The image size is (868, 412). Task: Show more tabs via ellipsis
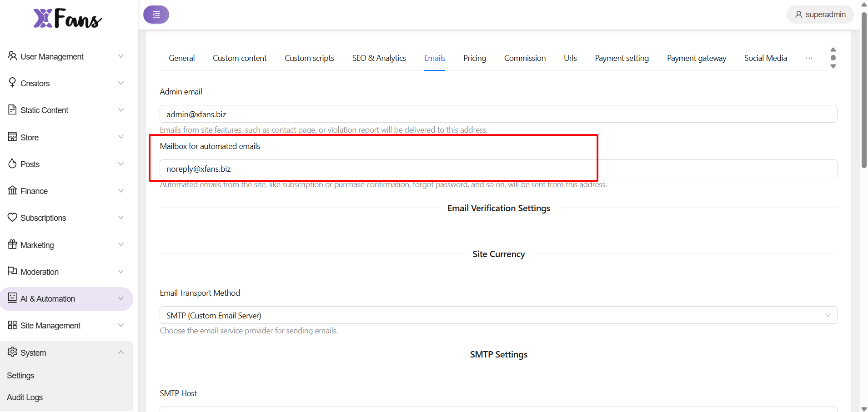809,58
